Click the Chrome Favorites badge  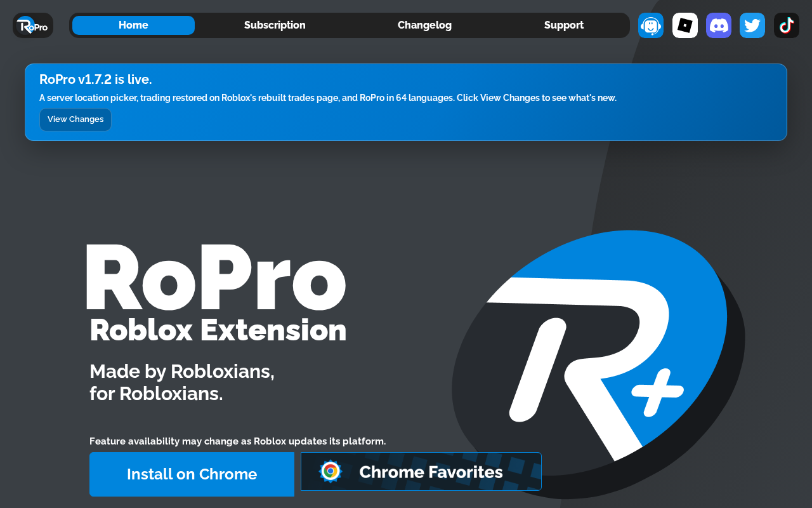tap(421, 471)
